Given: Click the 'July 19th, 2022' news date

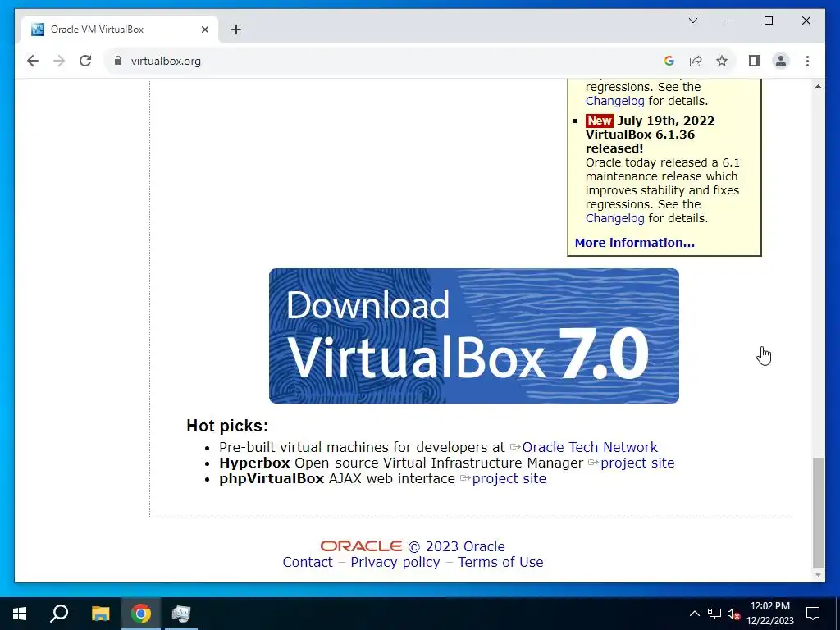Looking at the screenshot, I should click(x=666, y=121).
